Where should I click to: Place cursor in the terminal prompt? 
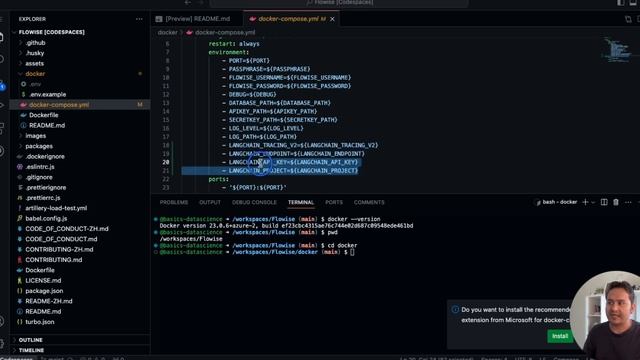point(352,252)
